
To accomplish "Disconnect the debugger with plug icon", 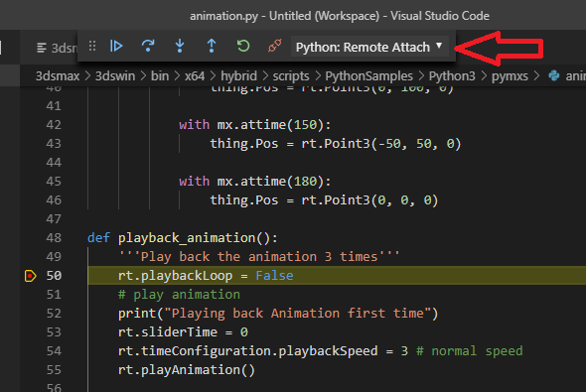I will (x=275, y=47).
